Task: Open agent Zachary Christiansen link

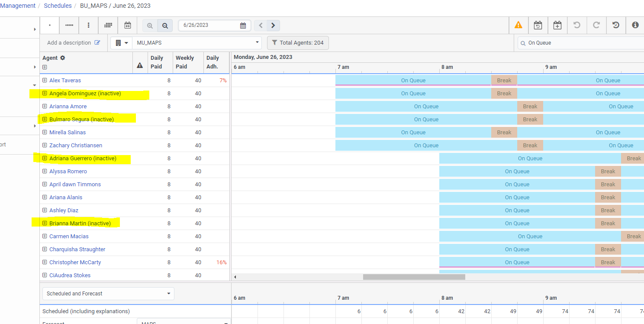Action: coord(76,145)
